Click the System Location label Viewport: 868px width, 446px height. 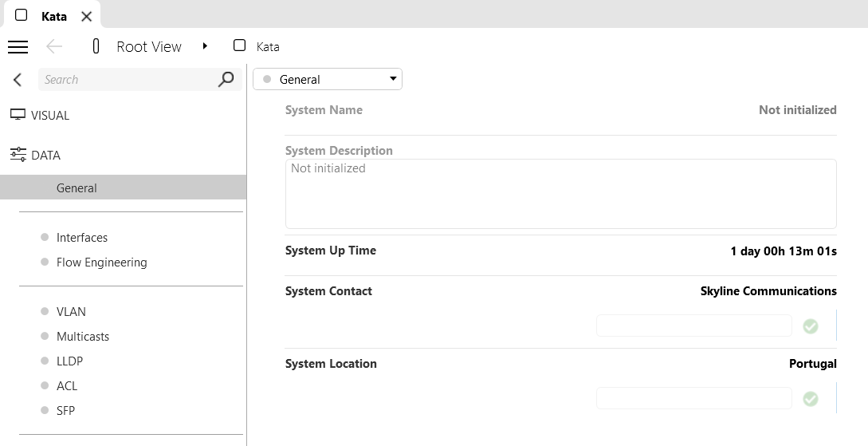[x=331, y=364]
